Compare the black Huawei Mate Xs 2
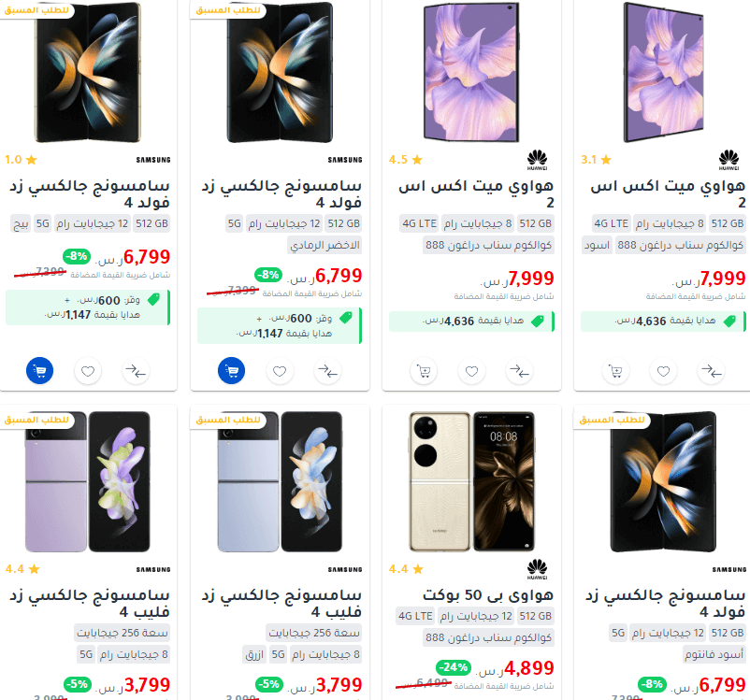Image resolution: width=750 pixels, height=700 pixels. (x=712, y=370)
